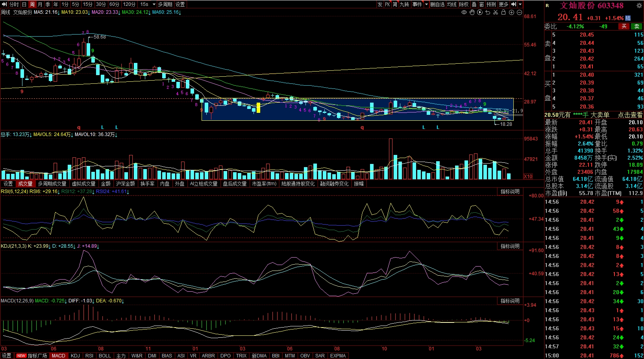Open 指标说明 for MACD panel

[x=510, y=301]
